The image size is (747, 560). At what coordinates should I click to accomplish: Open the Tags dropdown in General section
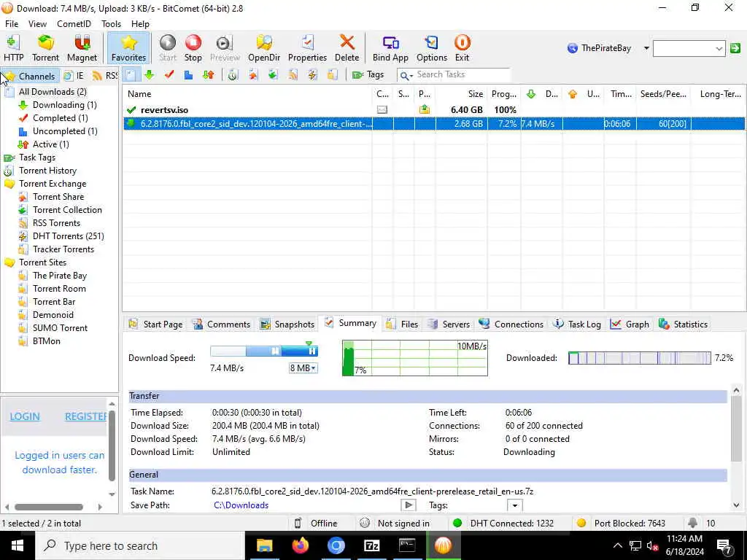514,505
